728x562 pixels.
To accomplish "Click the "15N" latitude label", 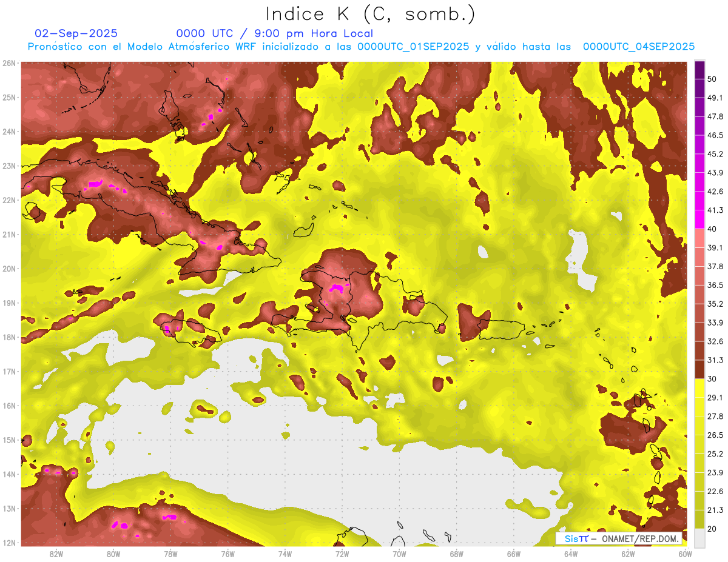I will [9, 440].
